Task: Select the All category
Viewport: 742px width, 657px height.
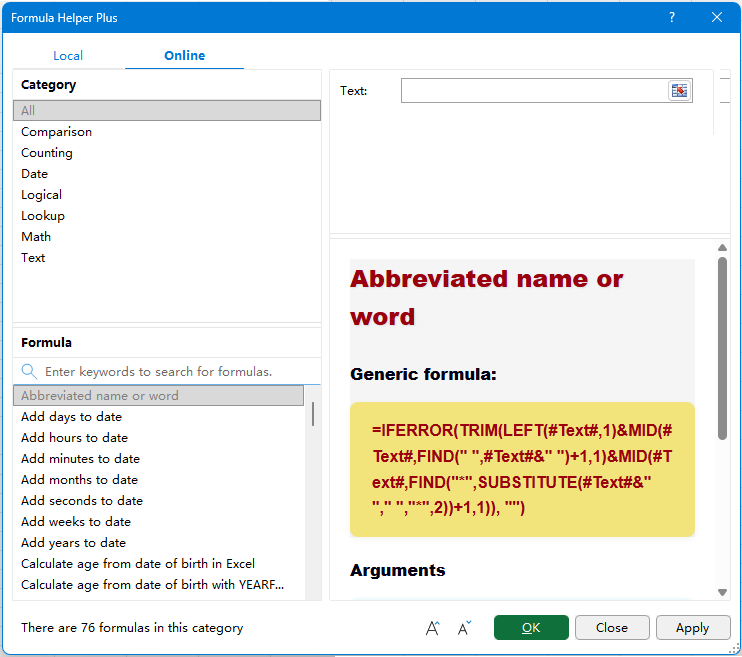Action: (167, 110)
